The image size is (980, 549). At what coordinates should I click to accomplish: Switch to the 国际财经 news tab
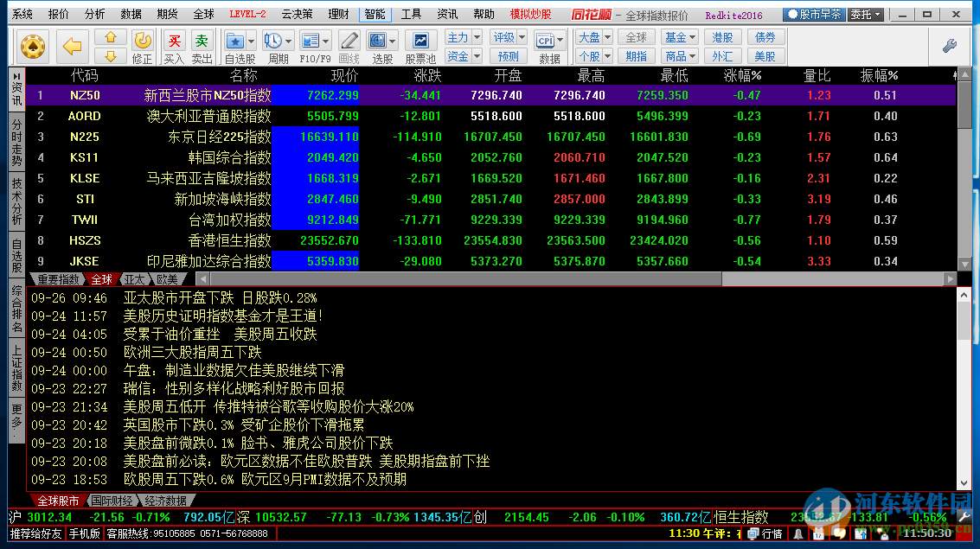111,501
